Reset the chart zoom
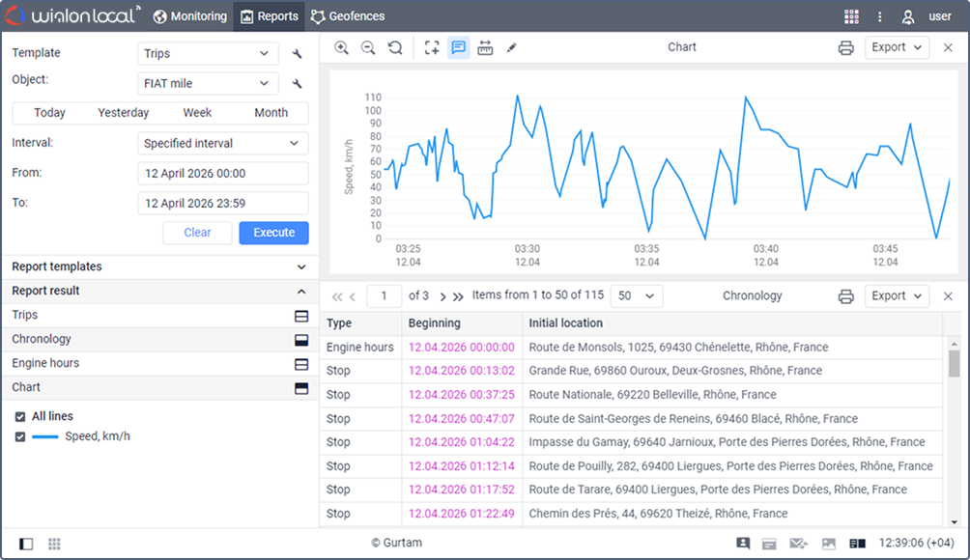Screen dimensions: 970x560 tap(394, 47)
